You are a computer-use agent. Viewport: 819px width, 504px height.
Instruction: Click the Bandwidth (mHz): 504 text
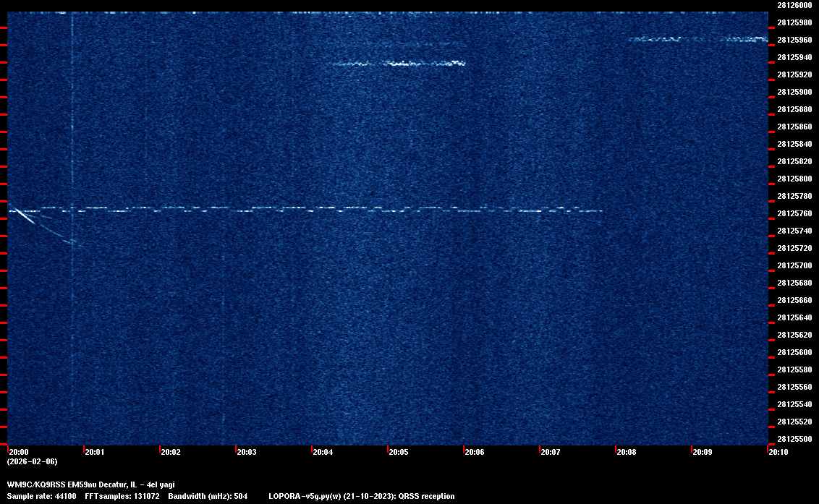click(x=208, y=496)
